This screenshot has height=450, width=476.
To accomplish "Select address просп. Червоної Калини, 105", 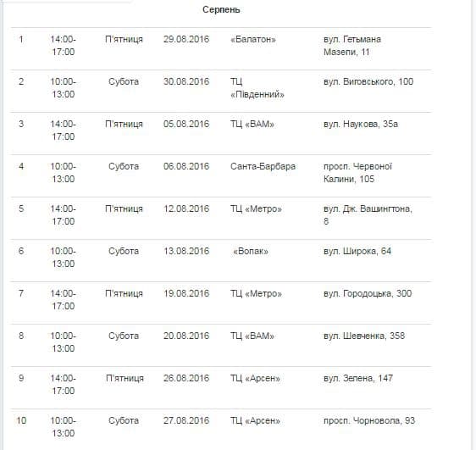I will tap(357, 173).
